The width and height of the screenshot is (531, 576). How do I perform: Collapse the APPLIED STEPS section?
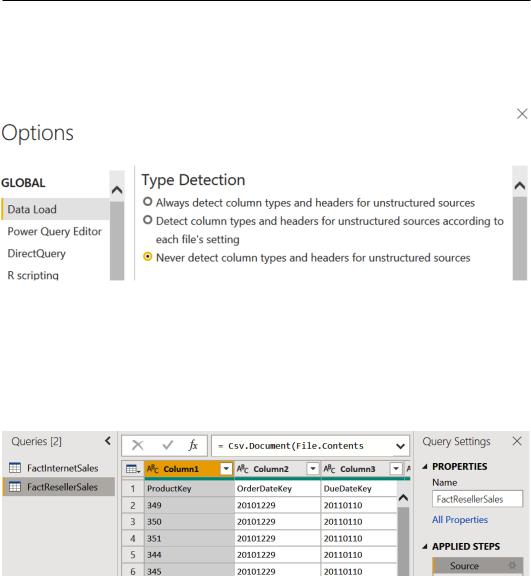coord(425,547)
